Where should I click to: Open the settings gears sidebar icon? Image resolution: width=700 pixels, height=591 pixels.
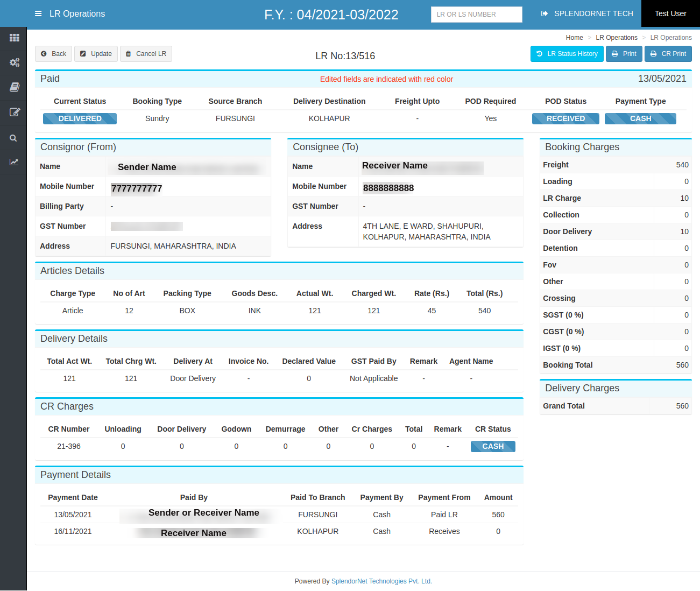tap(15, 62)
